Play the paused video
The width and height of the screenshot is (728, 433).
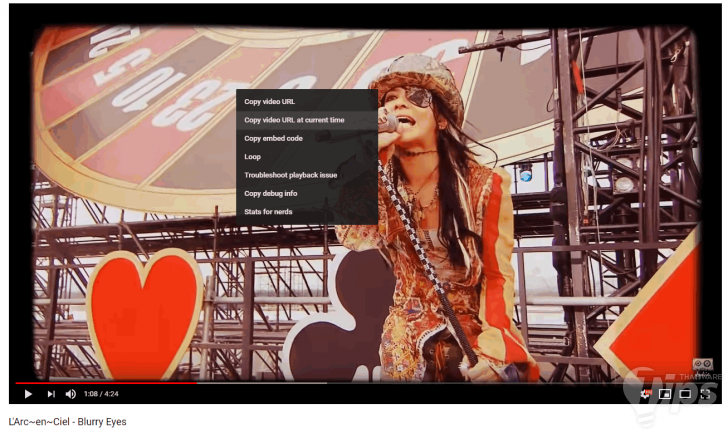pyautogui.click(x=28, y=394)
